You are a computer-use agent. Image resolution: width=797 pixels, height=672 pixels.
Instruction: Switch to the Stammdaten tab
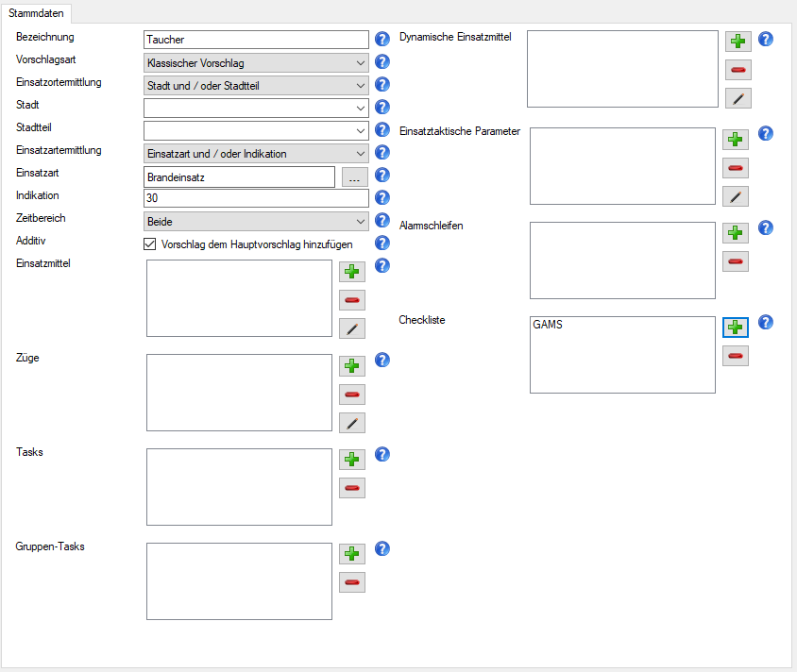pos(37,12)
